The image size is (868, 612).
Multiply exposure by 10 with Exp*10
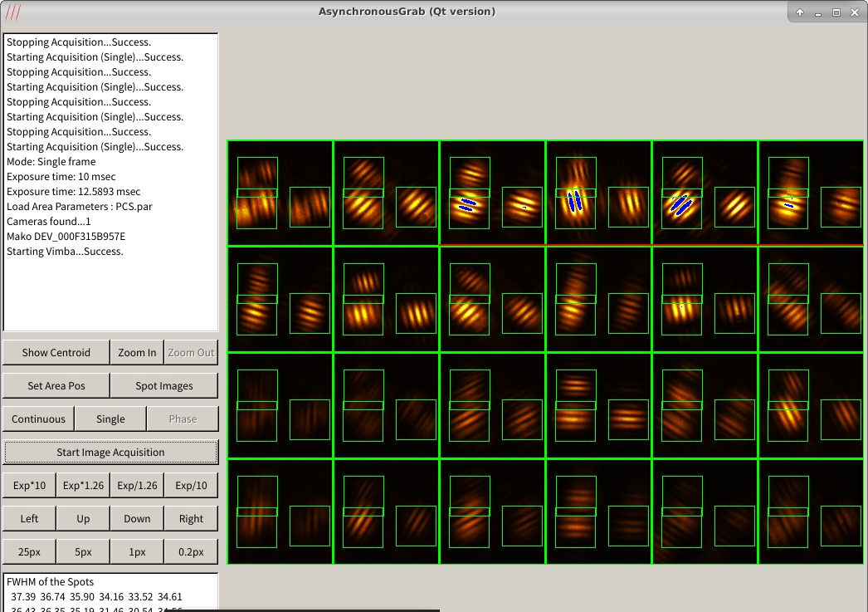(x=29, y=486)
